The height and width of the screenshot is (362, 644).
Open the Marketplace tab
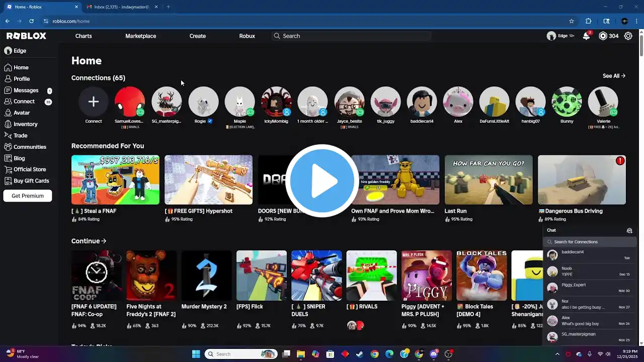(140, 36)
